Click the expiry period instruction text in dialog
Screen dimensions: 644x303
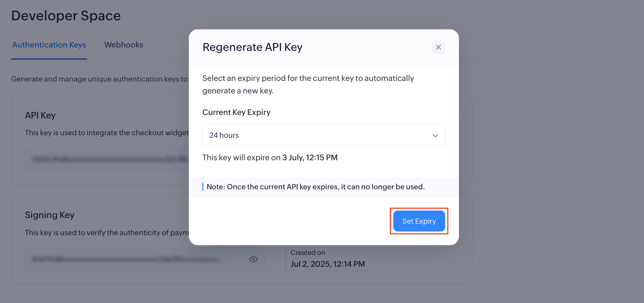pyautogui.click(x=308, y=84)
